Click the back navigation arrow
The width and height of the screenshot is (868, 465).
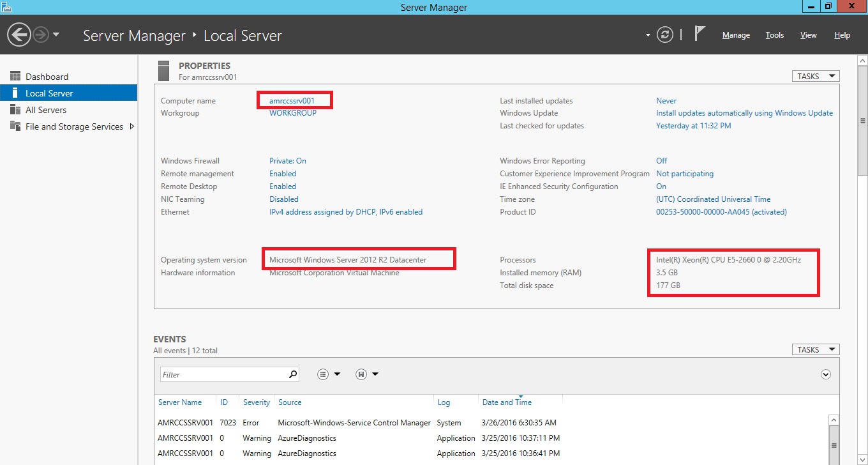19,34
